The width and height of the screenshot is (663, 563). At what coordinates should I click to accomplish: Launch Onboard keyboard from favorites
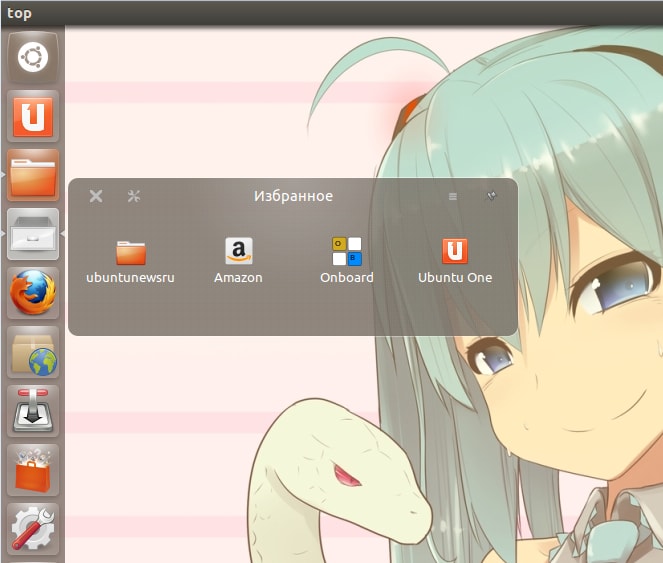point(347,251)
